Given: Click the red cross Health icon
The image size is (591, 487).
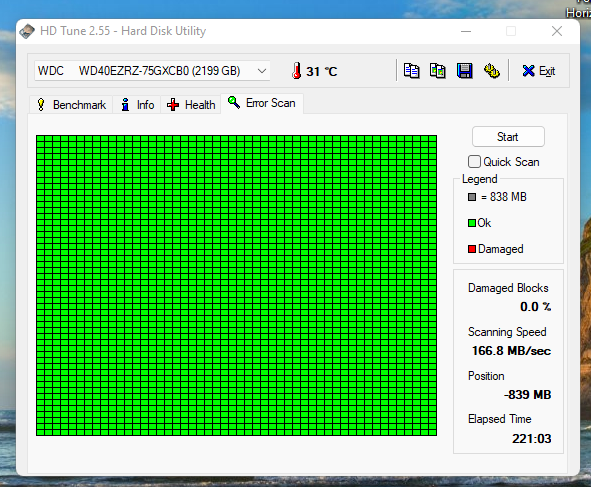Looking at the screenshot, I should [x=173, y=104].
